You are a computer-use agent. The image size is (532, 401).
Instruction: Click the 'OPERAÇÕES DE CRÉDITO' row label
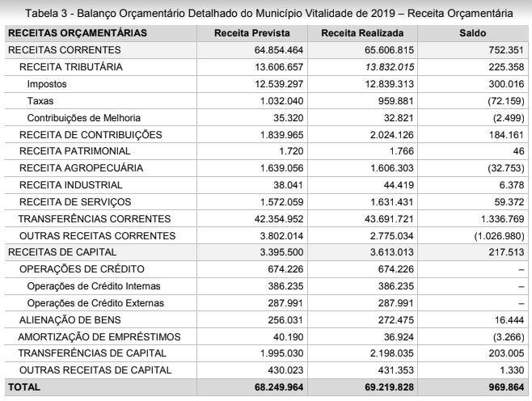(x=82, y=269)
